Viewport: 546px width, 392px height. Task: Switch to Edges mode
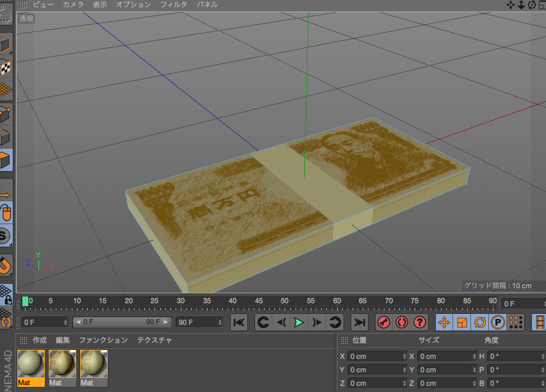tap(6, 137)
